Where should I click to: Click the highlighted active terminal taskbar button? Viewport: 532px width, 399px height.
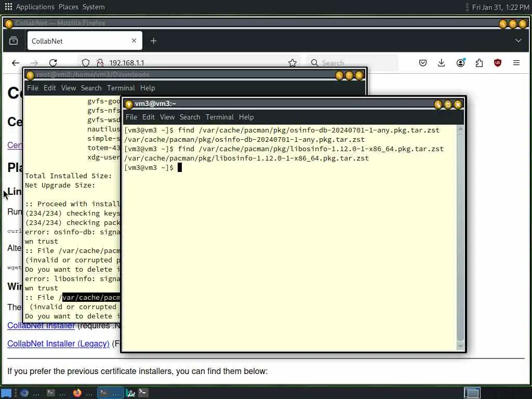point(109,393)
